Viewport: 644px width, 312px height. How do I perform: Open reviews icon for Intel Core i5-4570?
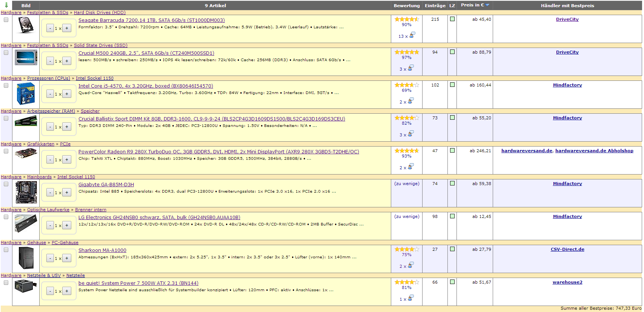411,100
